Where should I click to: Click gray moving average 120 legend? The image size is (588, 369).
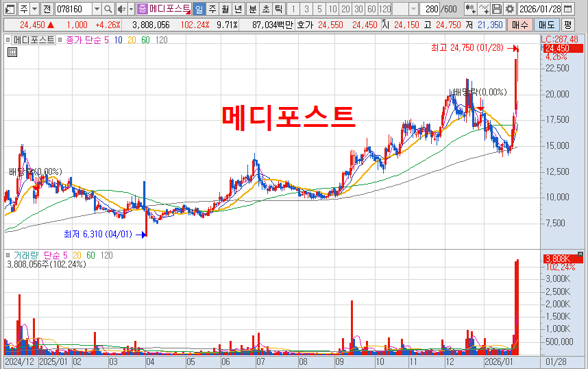tap(161, 40)
